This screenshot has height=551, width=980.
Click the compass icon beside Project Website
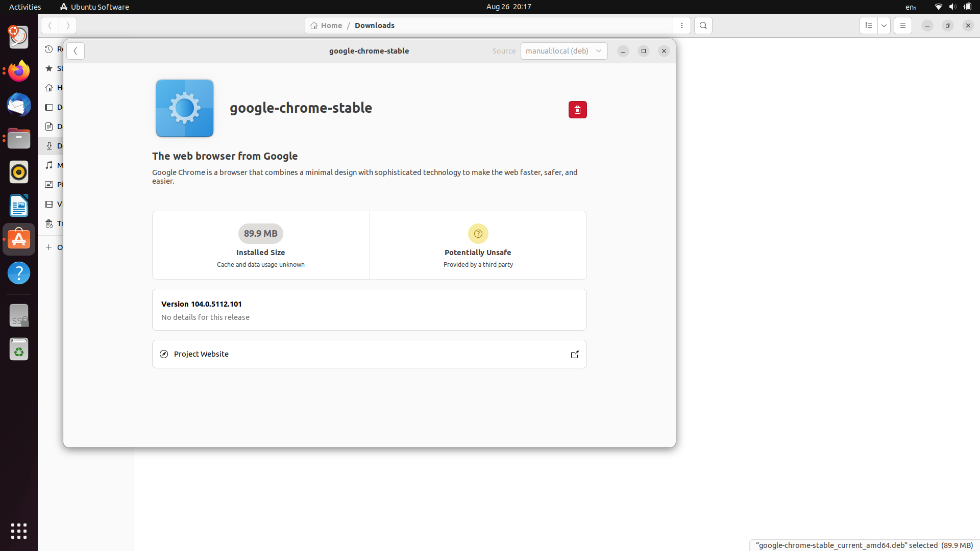point(164,354)
